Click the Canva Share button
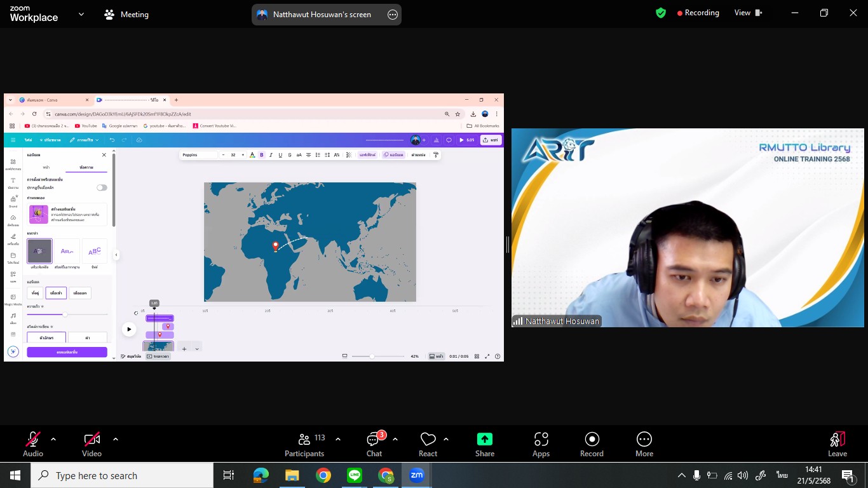Image resolution: width=868 pixels, height=488 pixels. [491, 140]
